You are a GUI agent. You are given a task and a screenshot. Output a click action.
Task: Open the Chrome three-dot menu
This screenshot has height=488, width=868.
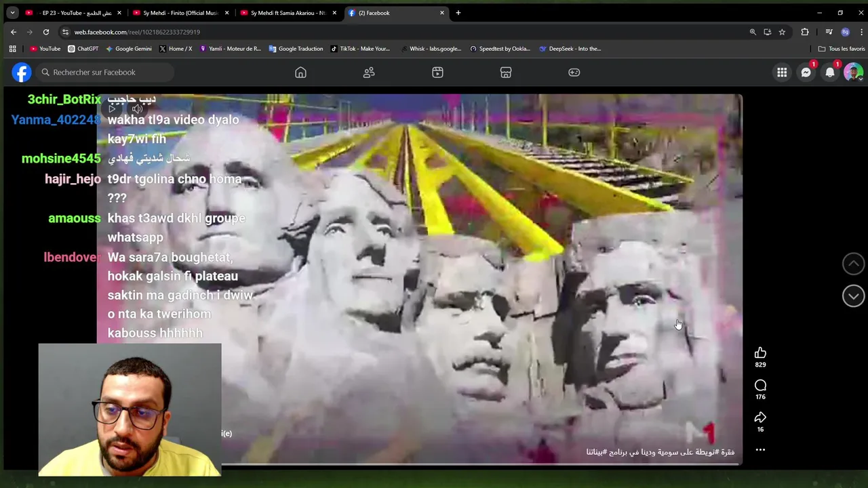click(861, 32)
